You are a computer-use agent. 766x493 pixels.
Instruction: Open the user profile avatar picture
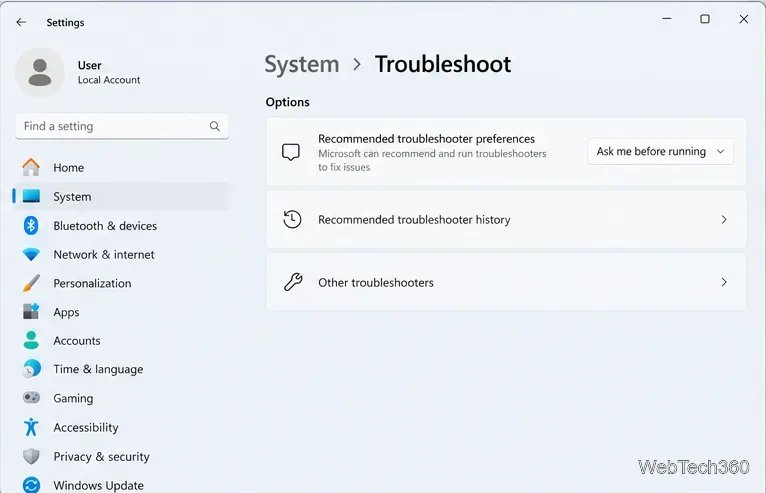click(40, 72)
